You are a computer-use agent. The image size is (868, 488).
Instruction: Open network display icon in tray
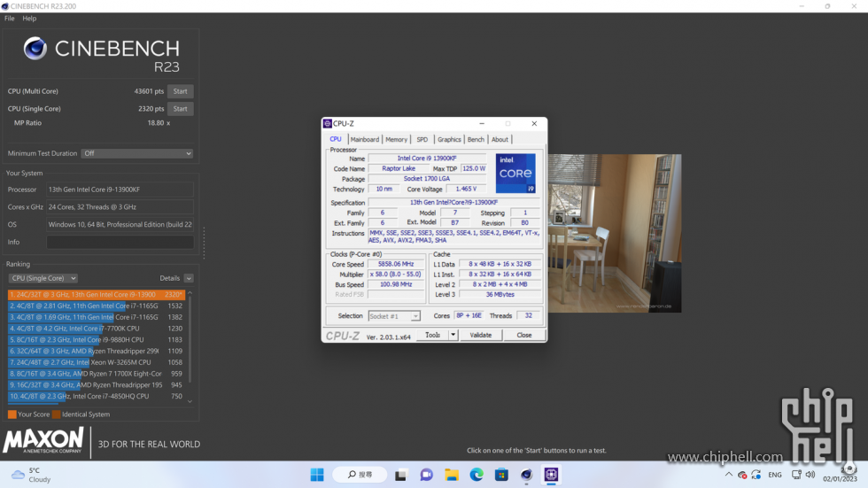pyautogui.click(x=796, y=475)
